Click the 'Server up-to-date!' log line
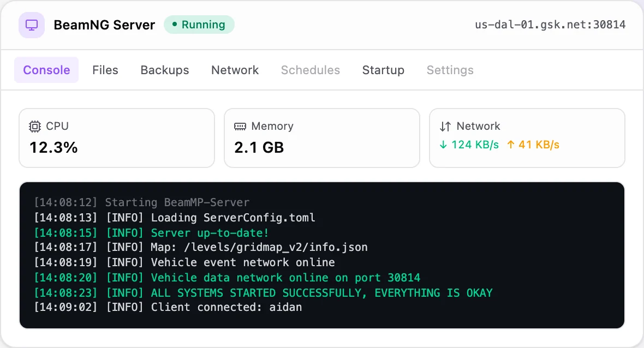The width and height of the screenshot is (644, 348). click(x=151, y=233)
